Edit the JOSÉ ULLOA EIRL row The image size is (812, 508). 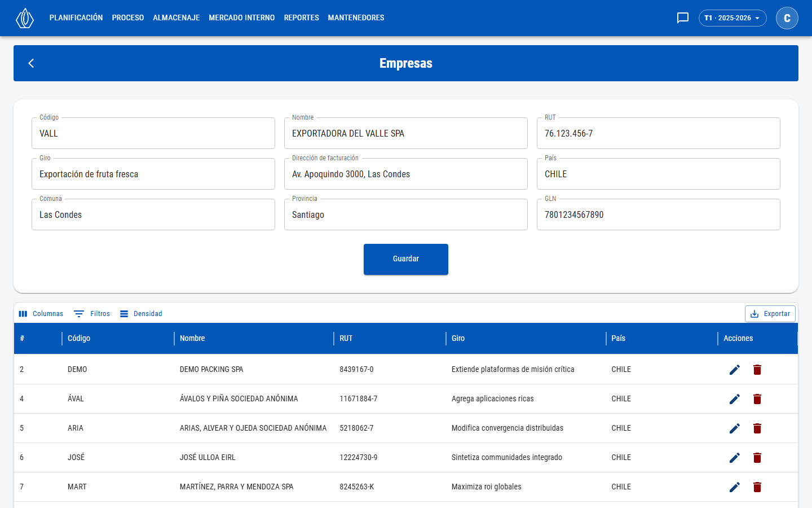point(735,458)
